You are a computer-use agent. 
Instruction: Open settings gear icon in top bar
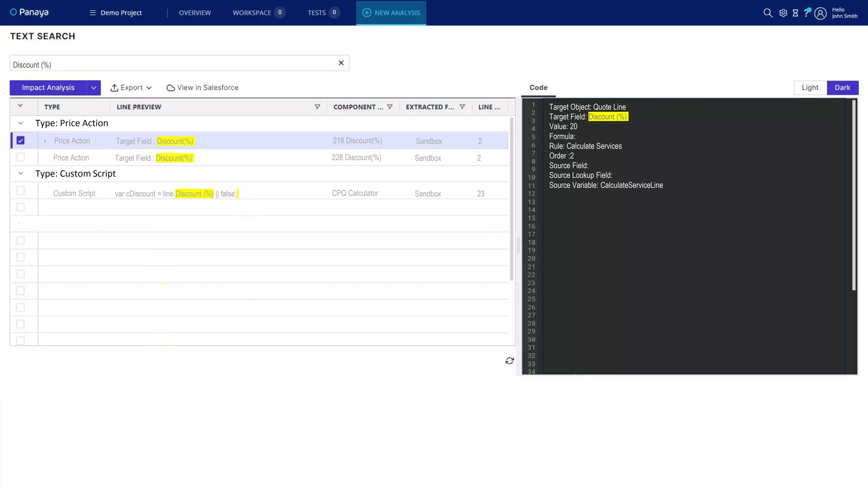(783, 13)
